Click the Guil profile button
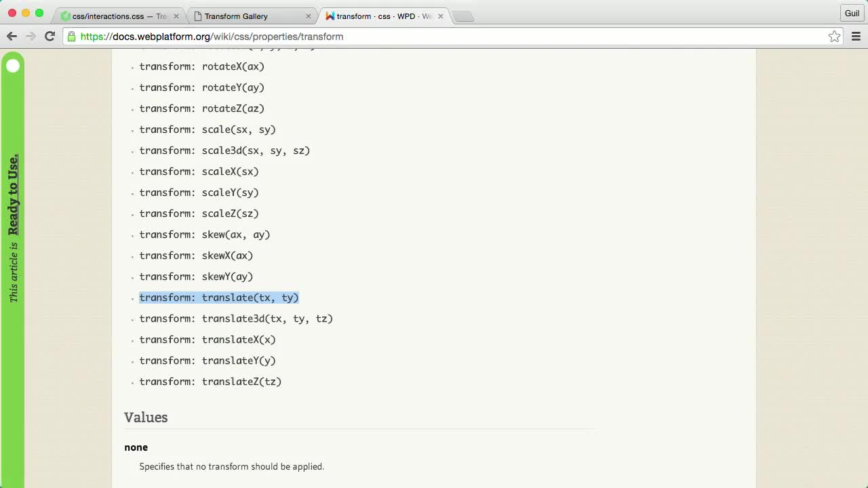This screenshot has height=488, width=868. click(852, 14)
